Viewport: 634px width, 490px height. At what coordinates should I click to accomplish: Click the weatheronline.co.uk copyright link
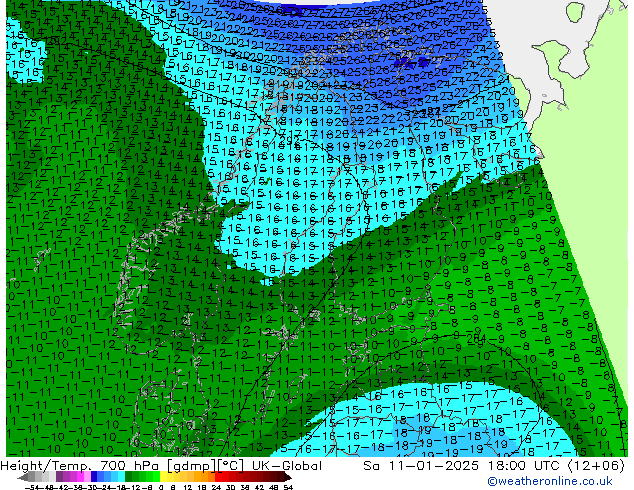click(x=550, y=481)
